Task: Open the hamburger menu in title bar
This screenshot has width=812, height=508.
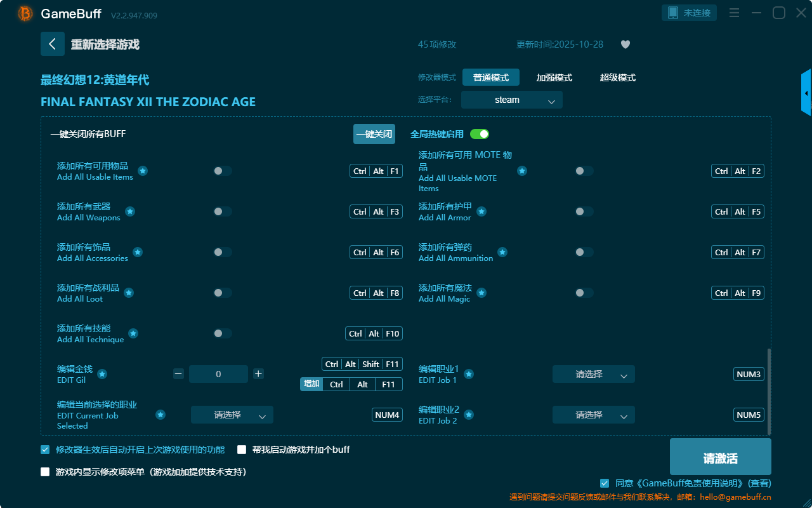Action: coord(734,13)
